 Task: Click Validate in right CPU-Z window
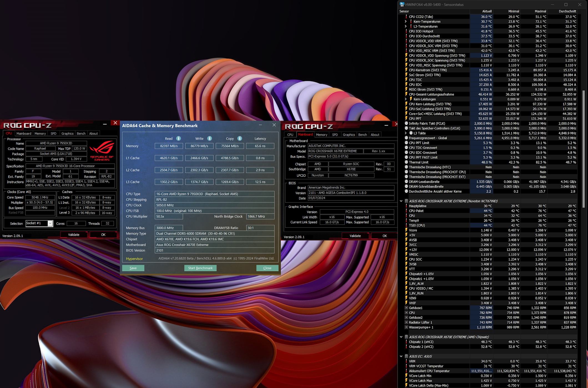[x=355, y=236]
